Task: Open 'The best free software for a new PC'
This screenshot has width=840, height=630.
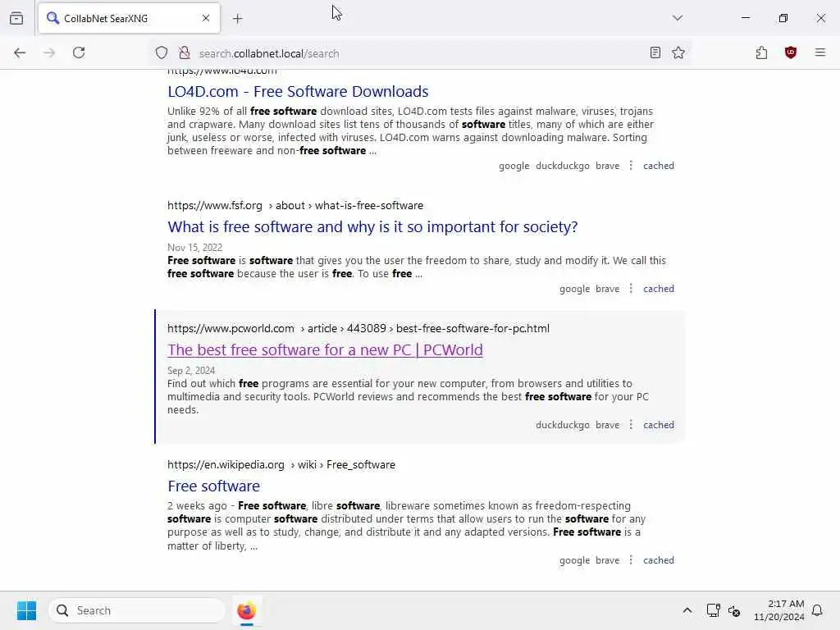Action: [x=325, y=349]
